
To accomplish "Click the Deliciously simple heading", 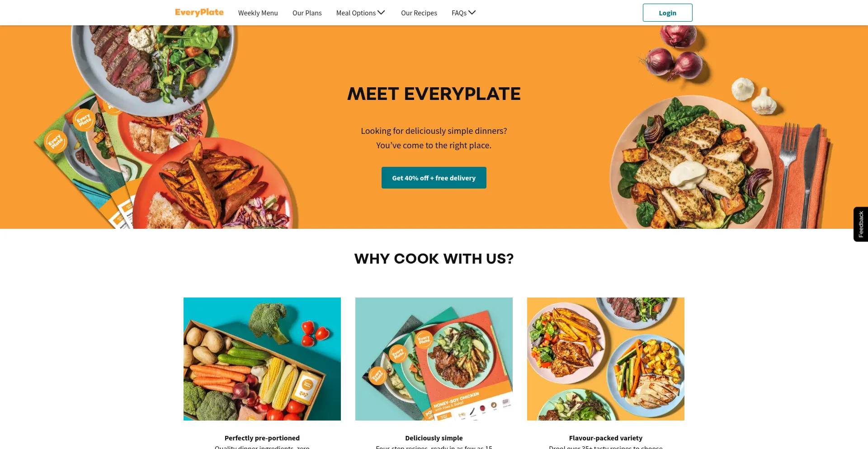I will click(434, 438).
